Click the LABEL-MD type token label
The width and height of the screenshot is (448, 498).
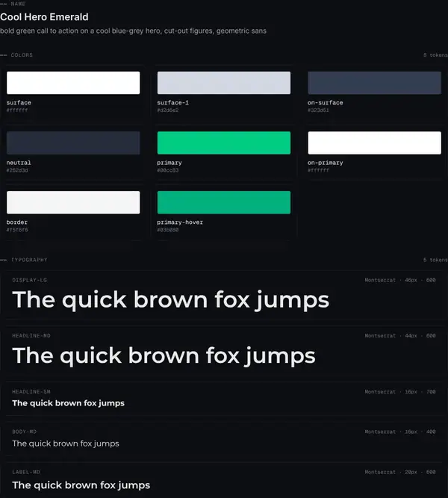(x=26, y=473)
